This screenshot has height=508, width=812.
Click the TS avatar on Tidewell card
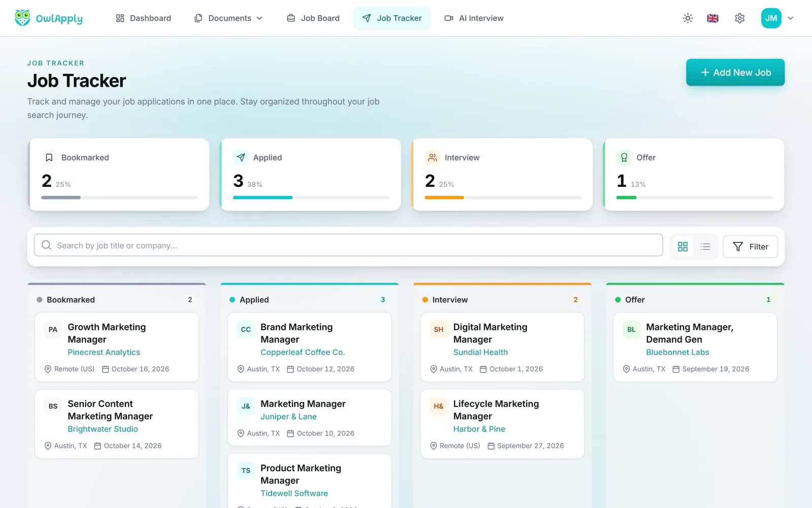point(246,470)
